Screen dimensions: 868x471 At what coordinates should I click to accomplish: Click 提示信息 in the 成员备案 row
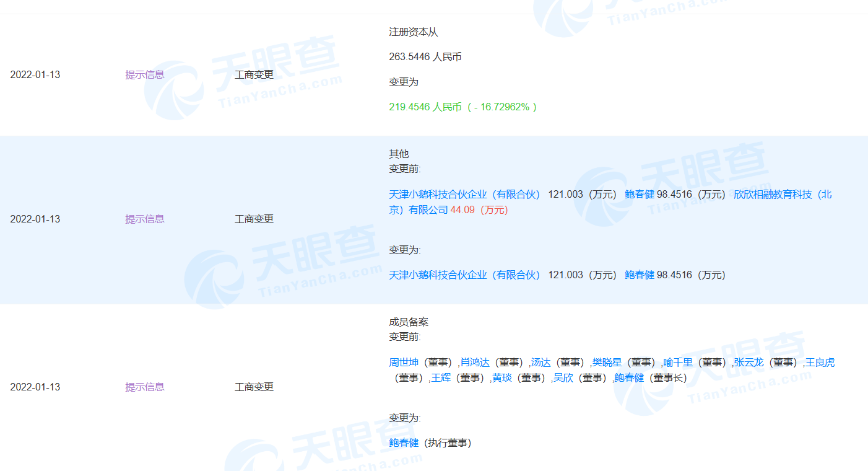145,387
